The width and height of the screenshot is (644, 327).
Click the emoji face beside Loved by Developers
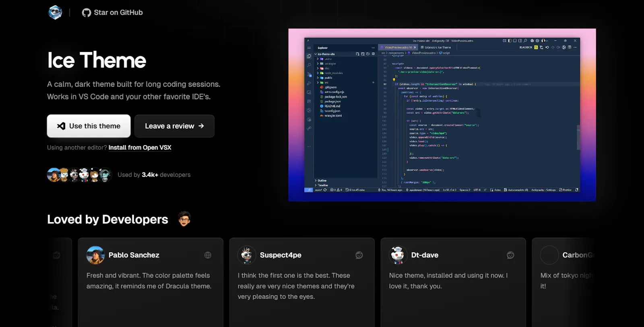(184, 219)
